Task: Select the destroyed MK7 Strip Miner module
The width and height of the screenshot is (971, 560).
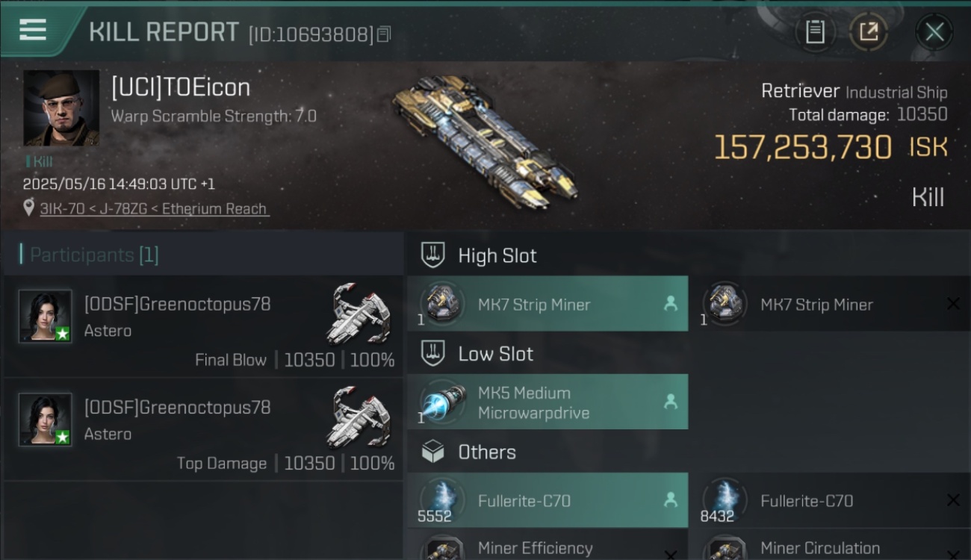Action: point(831,304)
